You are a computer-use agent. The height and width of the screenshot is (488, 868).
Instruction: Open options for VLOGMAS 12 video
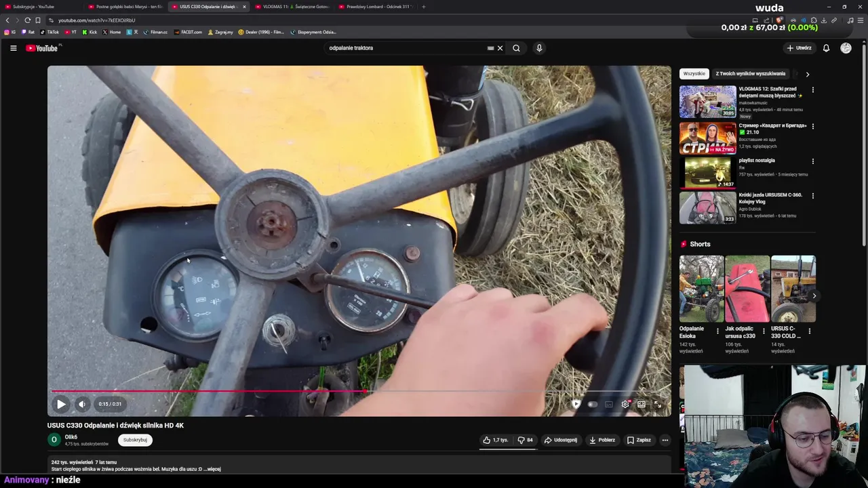[812, 89]
